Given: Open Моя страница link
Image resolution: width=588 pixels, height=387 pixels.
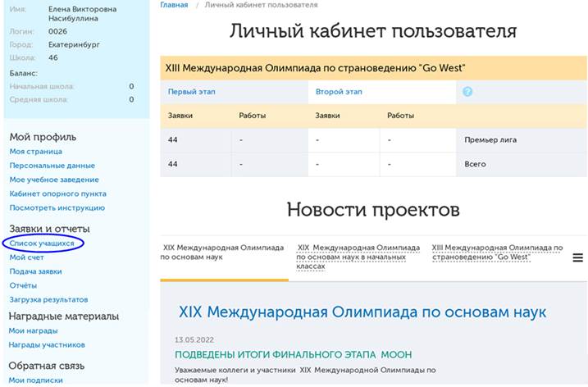Looking at the screenshot, I should (35, 152).
